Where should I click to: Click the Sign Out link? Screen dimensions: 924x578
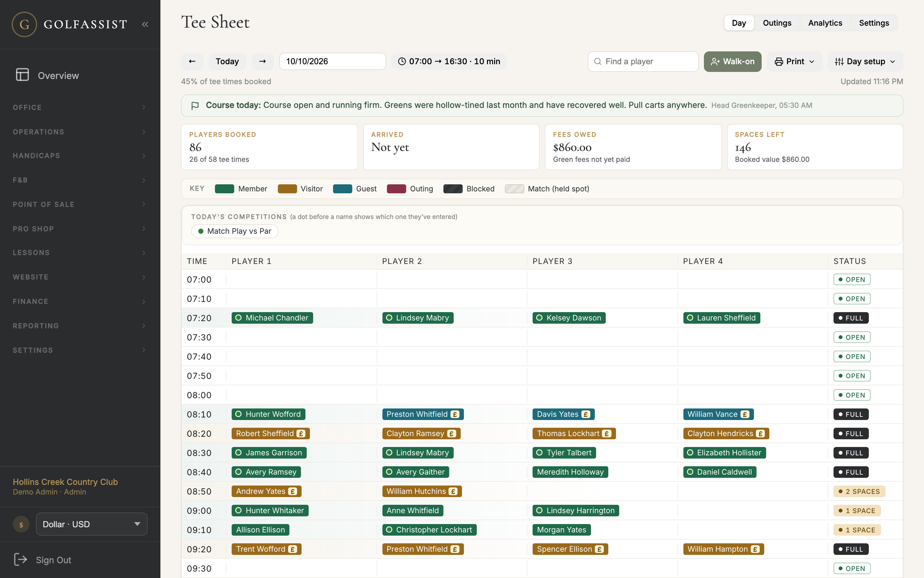[x=54, y=560]
